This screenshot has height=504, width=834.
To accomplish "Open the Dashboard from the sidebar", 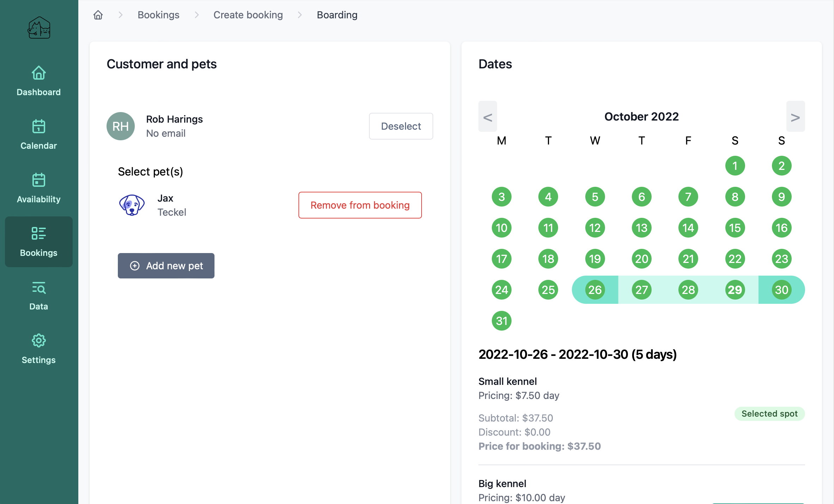I will coord(38,81).
